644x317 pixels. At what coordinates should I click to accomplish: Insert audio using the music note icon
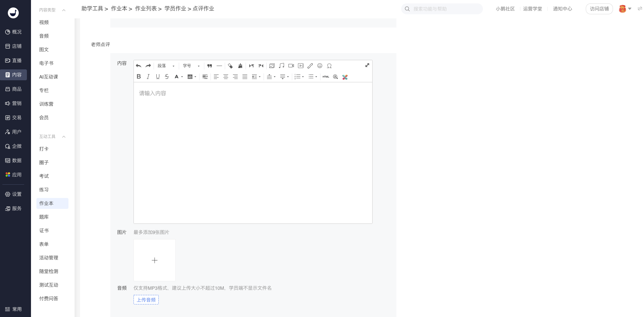pyautogui.click(x=281, y=66)
